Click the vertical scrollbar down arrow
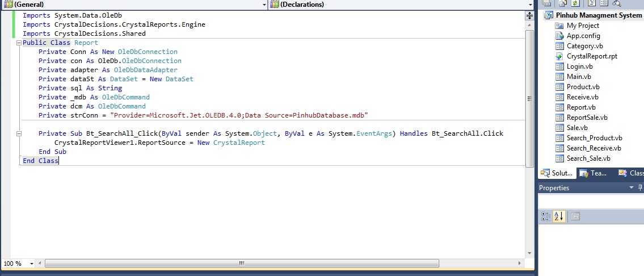Image resolution: width=644 pixels, height=276 pixels. point(529,253)
